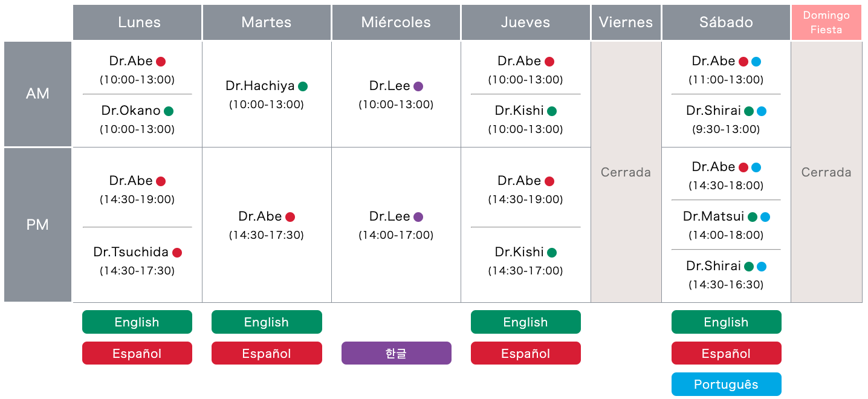868x399 pixels.
Task: Select the Miércoles column header
Action: (396, 22)
